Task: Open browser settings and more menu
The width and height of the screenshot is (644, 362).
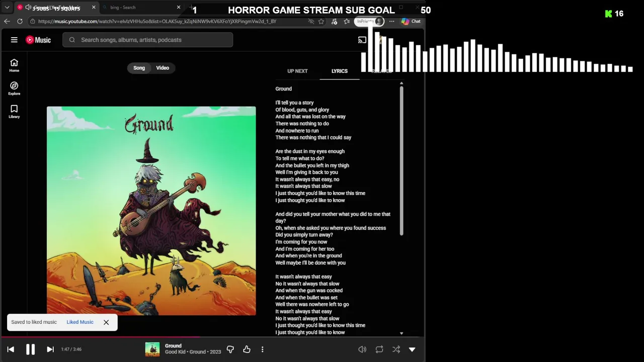Action: point(391,21)
